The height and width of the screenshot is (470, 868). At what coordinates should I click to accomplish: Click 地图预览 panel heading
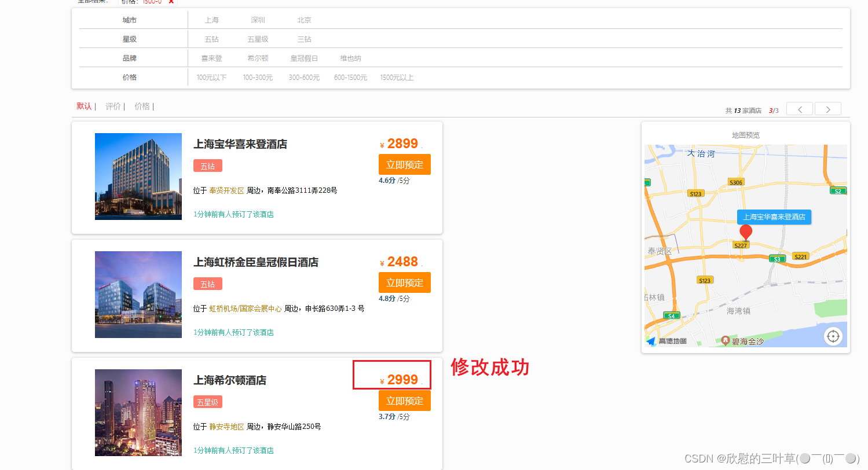tap(746, 135)
